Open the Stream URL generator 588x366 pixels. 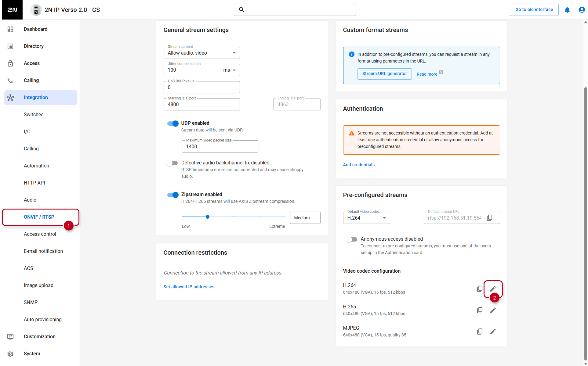(x=384, y=74)
